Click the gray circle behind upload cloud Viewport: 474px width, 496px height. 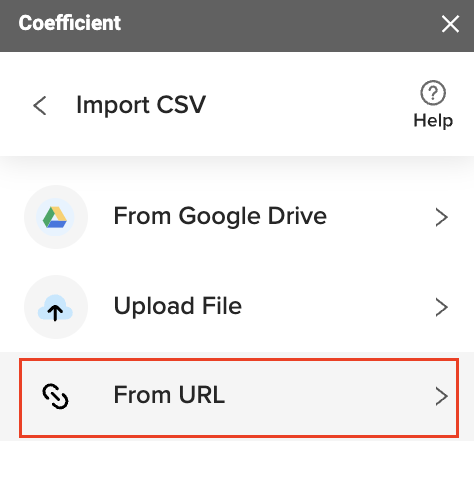[56, 307]
